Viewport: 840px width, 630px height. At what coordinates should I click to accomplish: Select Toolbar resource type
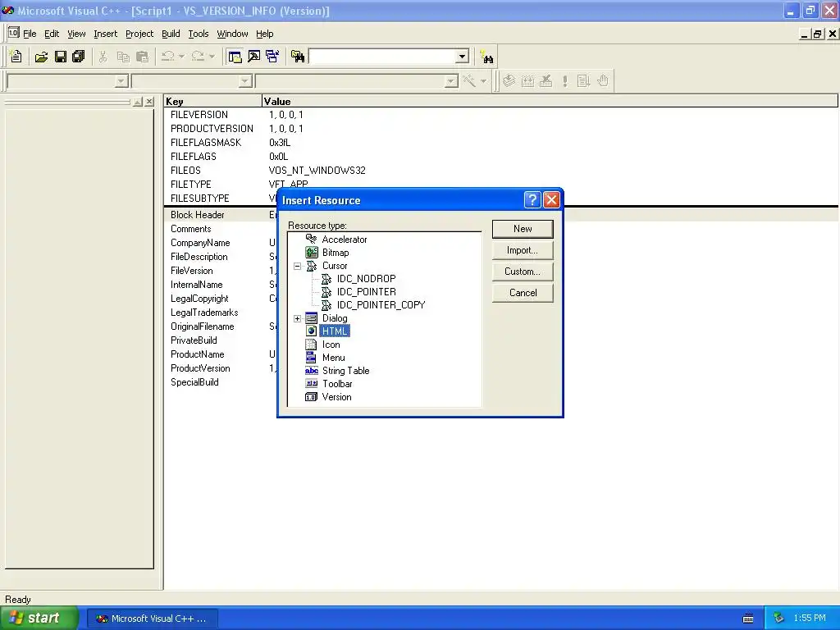(337, 384)
